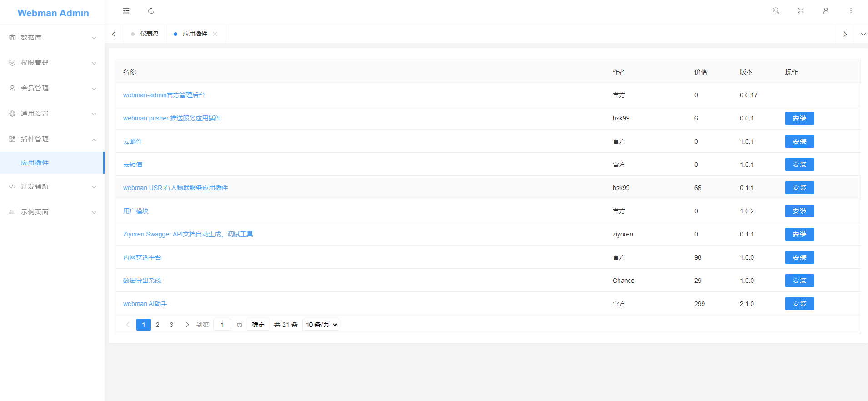Click the refresh icon in the header

151,11
